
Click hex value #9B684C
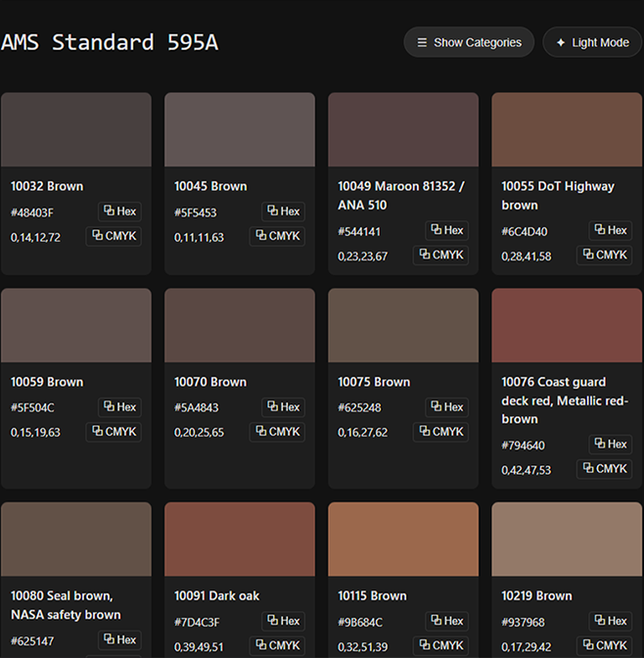click(x=360, y=623)
